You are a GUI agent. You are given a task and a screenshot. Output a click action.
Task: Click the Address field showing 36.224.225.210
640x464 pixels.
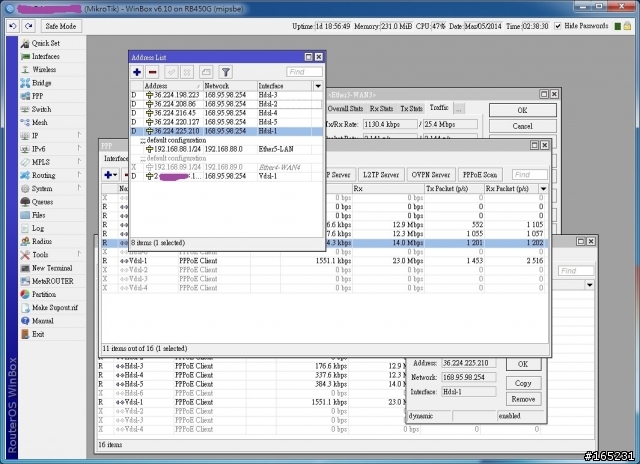[469, 363]
